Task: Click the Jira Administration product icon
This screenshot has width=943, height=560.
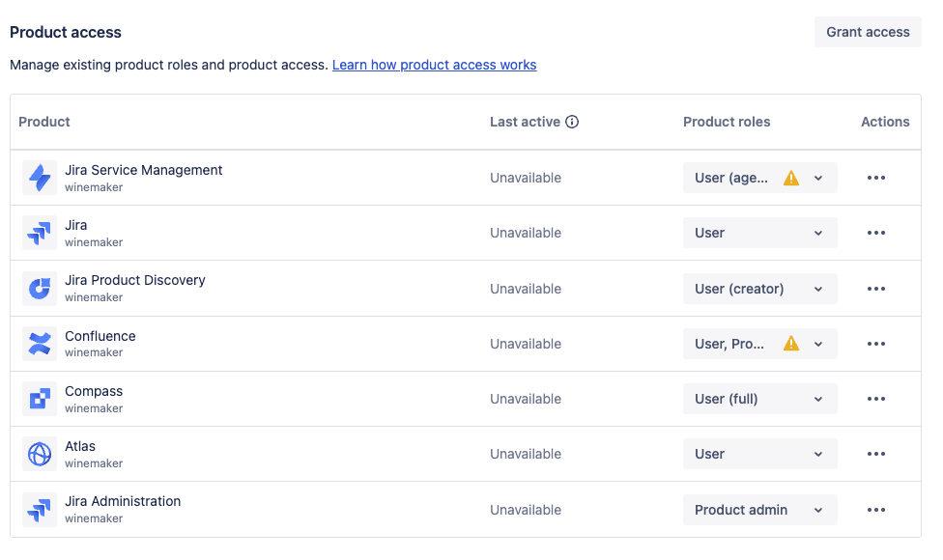Action: coord(40,509)
